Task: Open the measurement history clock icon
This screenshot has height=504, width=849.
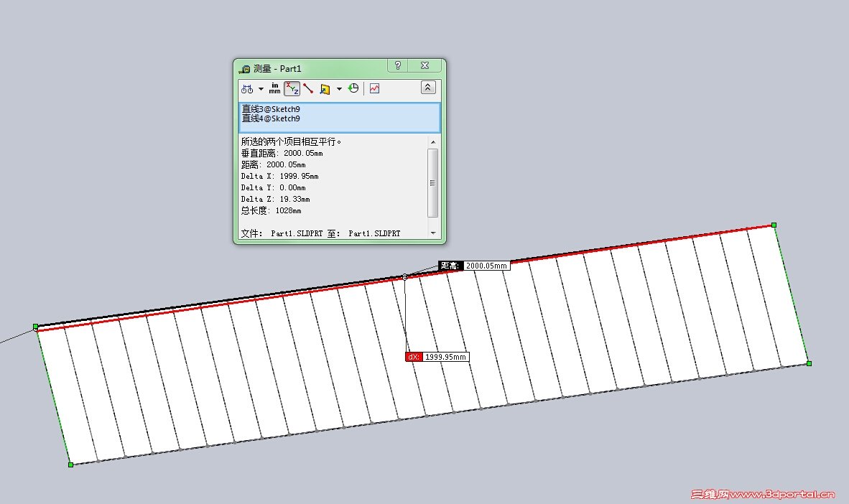Action: [353, 88]
